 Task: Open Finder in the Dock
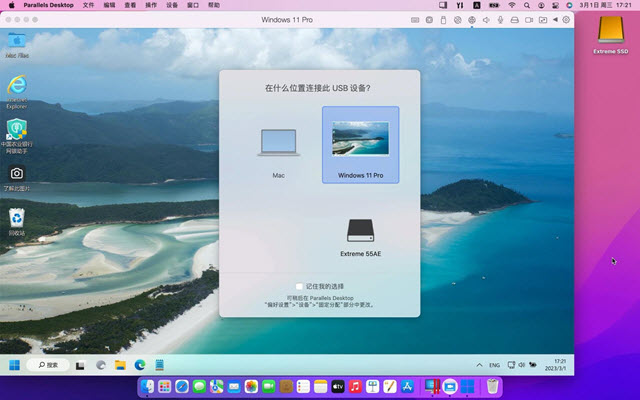147,386
